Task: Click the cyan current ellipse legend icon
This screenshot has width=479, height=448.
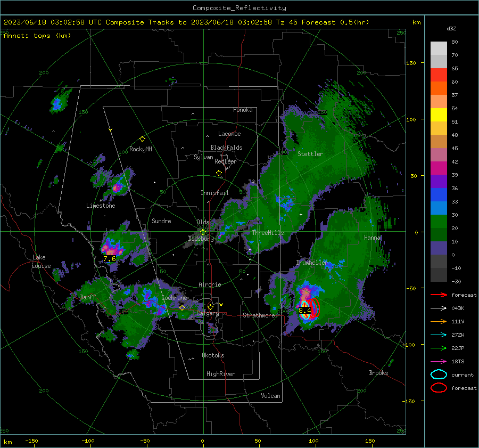Action: (x=439, y=374)
